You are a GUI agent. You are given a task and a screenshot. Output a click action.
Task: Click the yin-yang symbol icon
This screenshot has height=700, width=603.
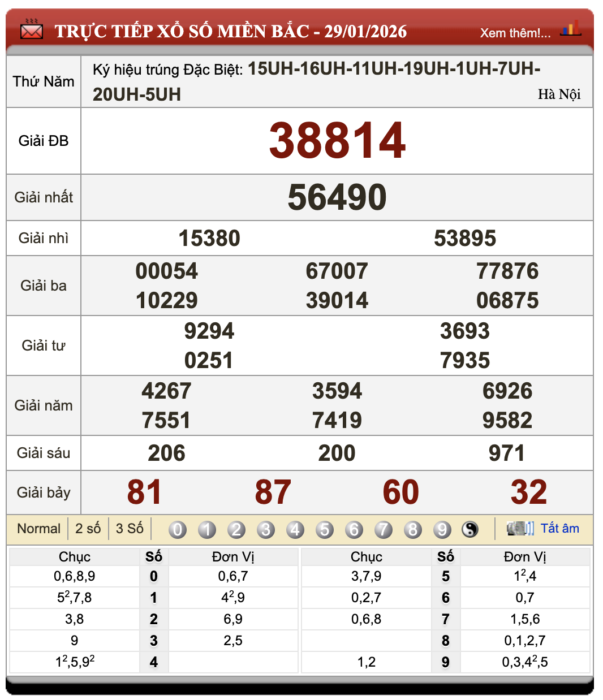(x=470, y=530)
